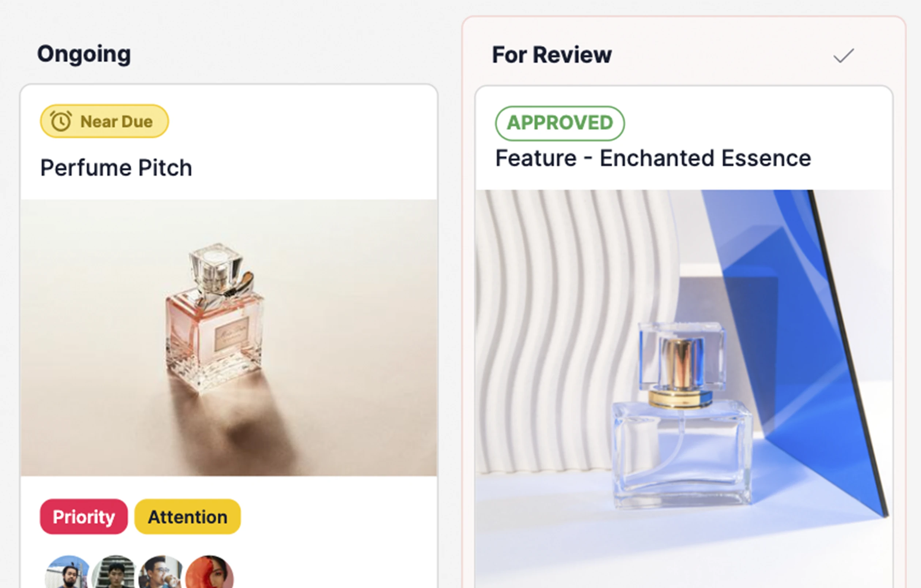Select the first assignee avatar with beard
The width and height of the screenshot is (921, 588).
coord(68,572)
